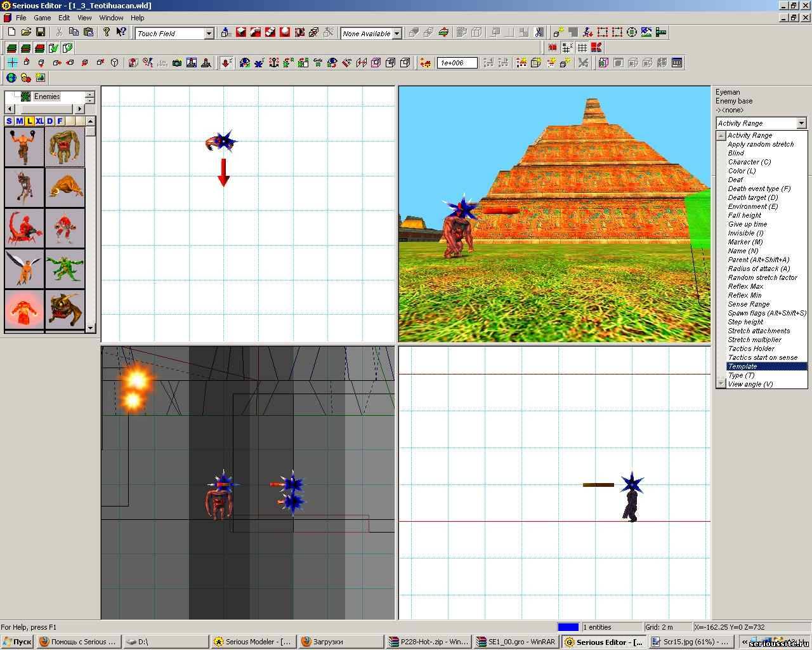Open the Help menu
The width and height of the screenshot is (812, 650).
138,18
